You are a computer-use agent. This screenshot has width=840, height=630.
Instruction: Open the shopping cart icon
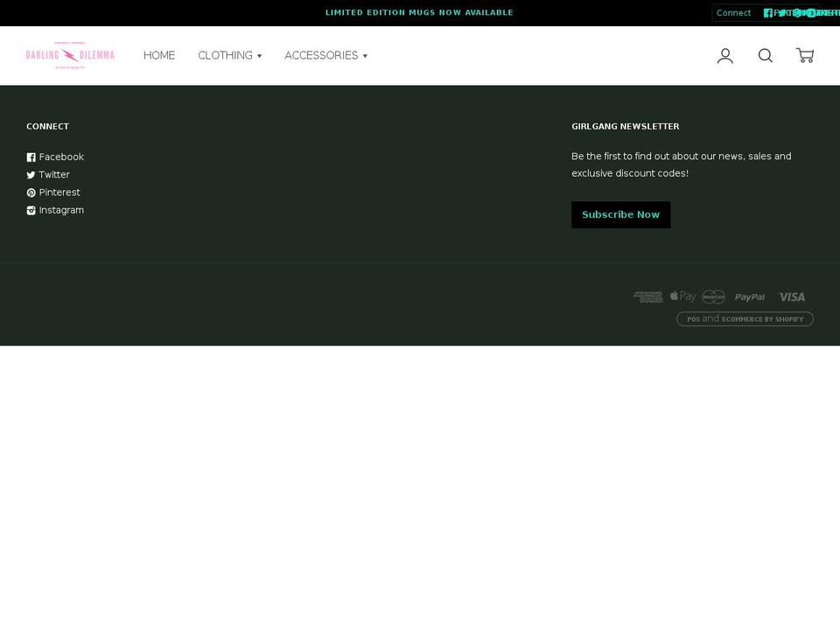[805, 56]
